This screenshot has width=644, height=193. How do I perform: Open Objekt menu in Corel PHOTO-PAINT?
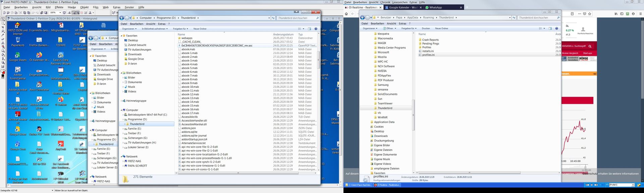(85, 7)
